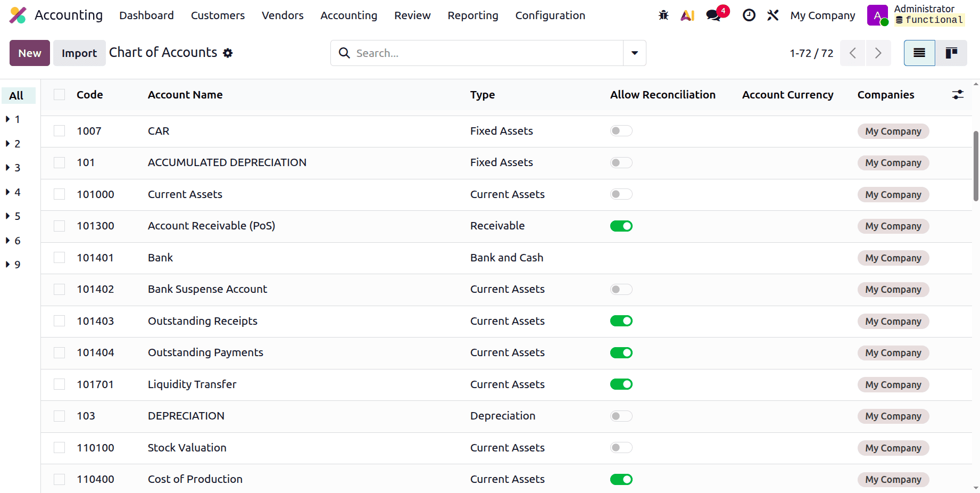Open the Review menu
This screenshot has width=980, height=493.
(412, 15)
